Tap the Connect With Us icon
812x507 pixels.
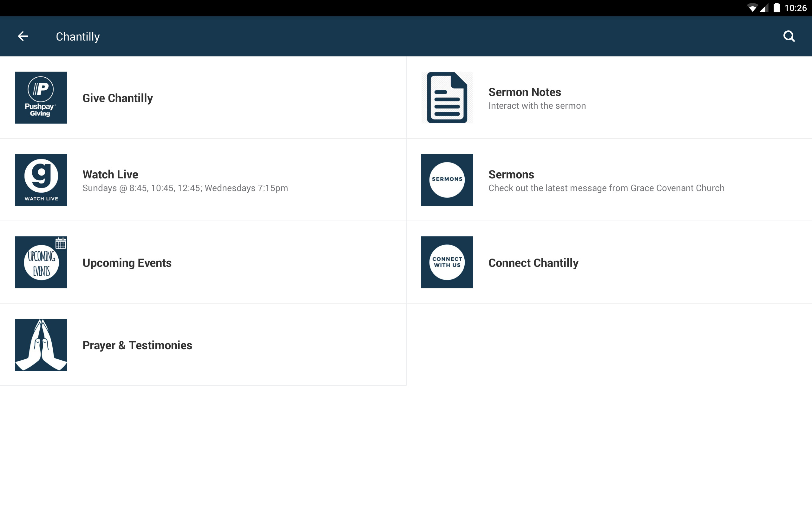[447, 262]
